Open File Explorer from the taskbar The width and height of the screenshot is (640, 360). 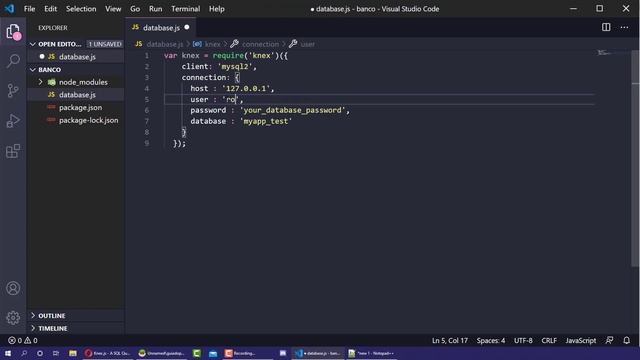pos(73,353)
